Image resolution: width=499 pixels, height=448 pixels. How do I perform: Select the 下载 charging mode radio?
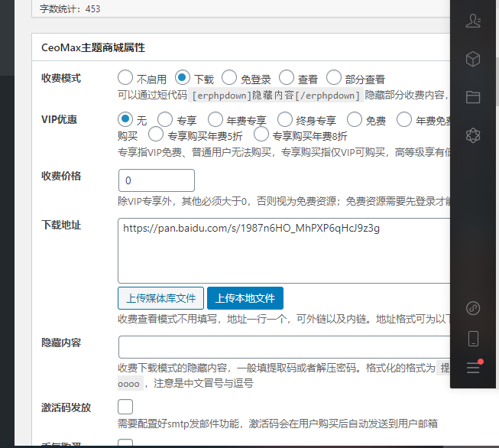tap(183, 78)
